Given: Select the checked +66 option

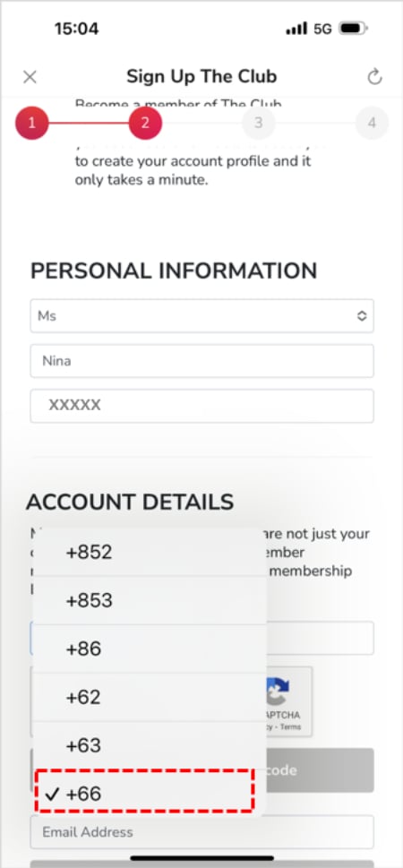Looking at the screenshot, I should [144, 794].
